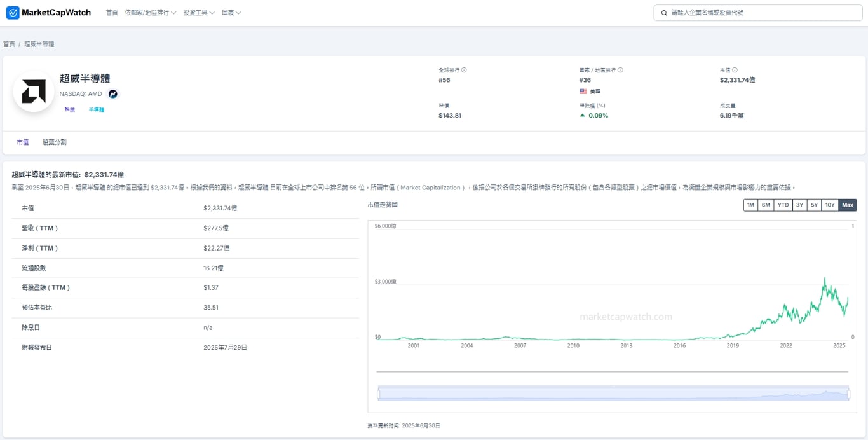Click the search field for company name

point(757,13)
